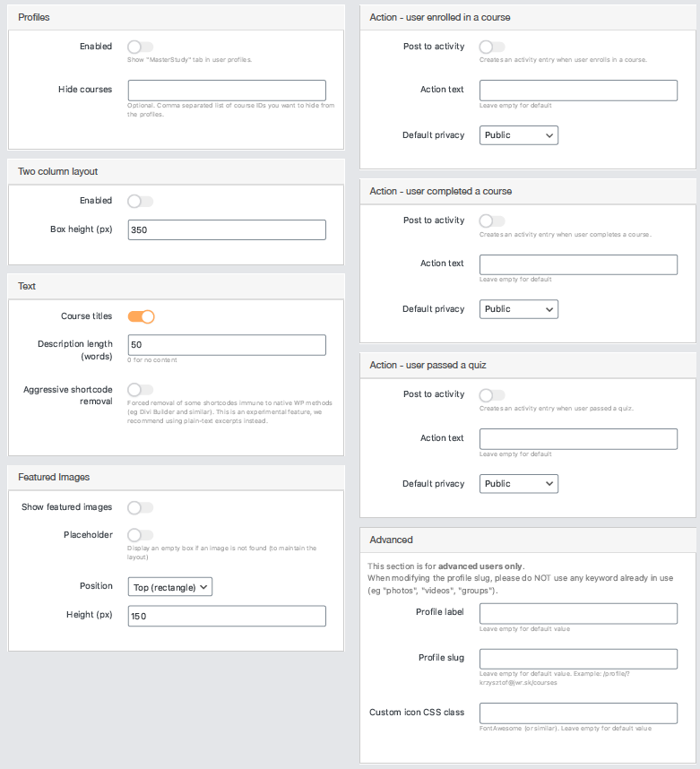
Task: Open Default privacy dropdown for completed course
Action: (x=519, y=309)
